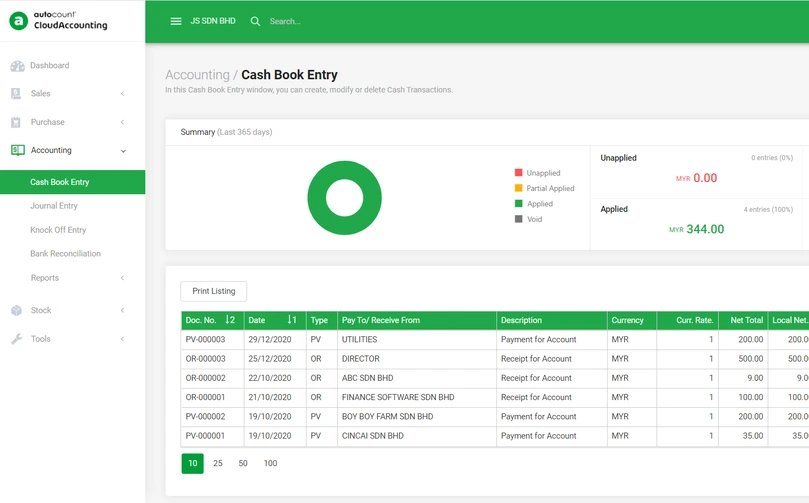The width and height of the screenshot is (809, 503).
Task: Open Knock Off Entry page
Action: click(58, 230)
